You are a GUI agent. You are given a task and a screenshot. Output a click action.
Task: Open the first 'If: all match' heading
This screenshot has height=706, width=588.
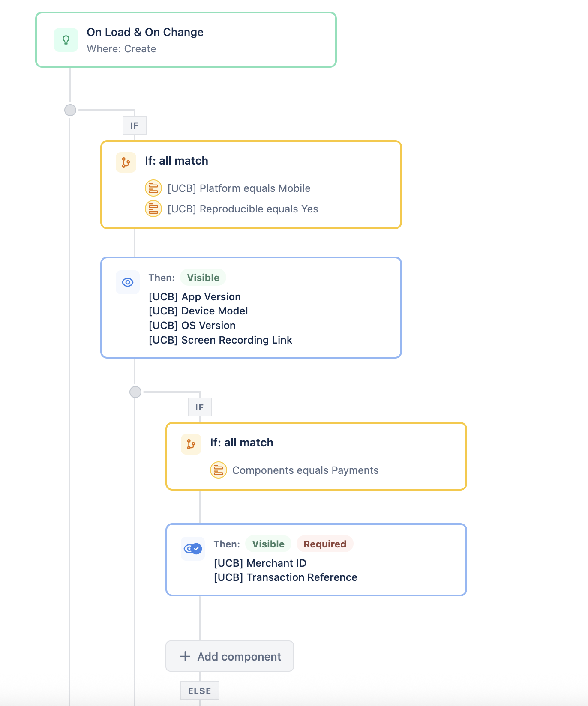tap(177, 161)
